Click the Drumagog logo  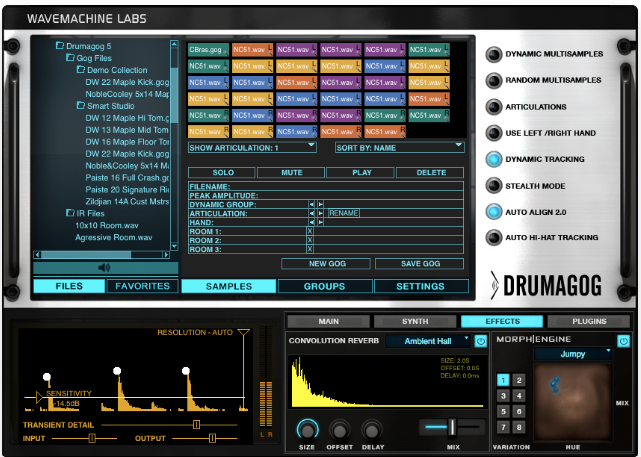click(x=546, y=285)
